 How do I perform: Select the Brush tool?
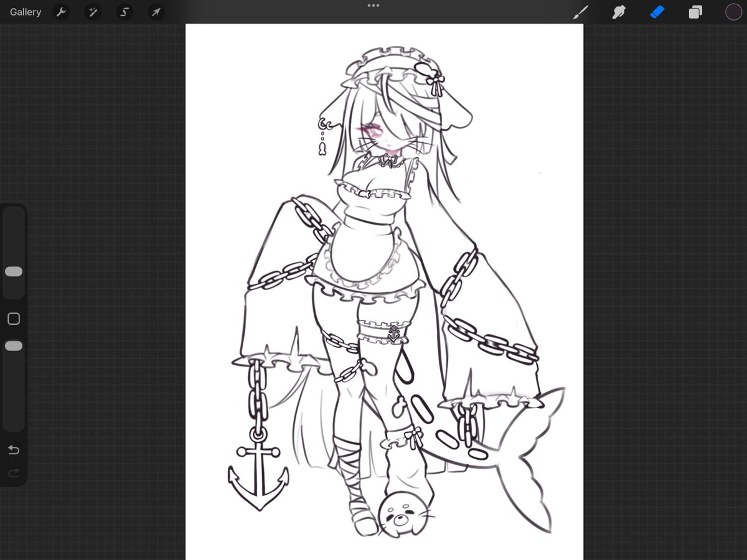coord(581,12)
